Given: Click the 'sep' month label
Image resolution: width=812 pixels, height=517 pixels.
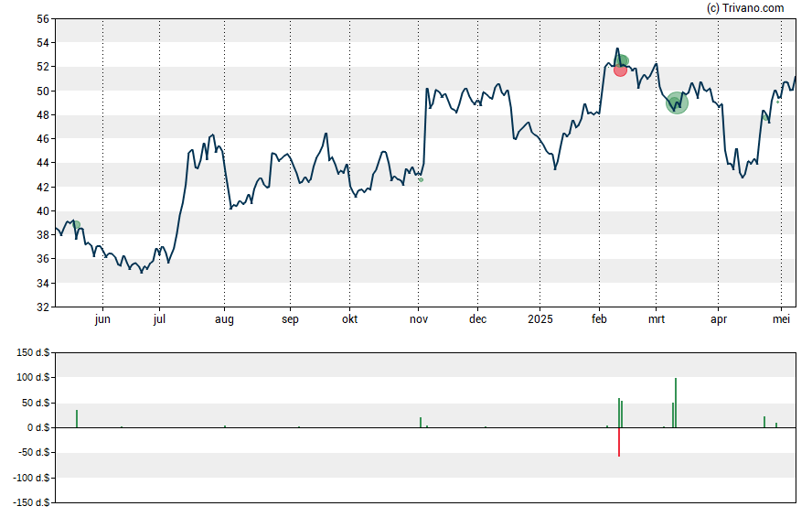Looking at the screenshot, I should (290, 319).
